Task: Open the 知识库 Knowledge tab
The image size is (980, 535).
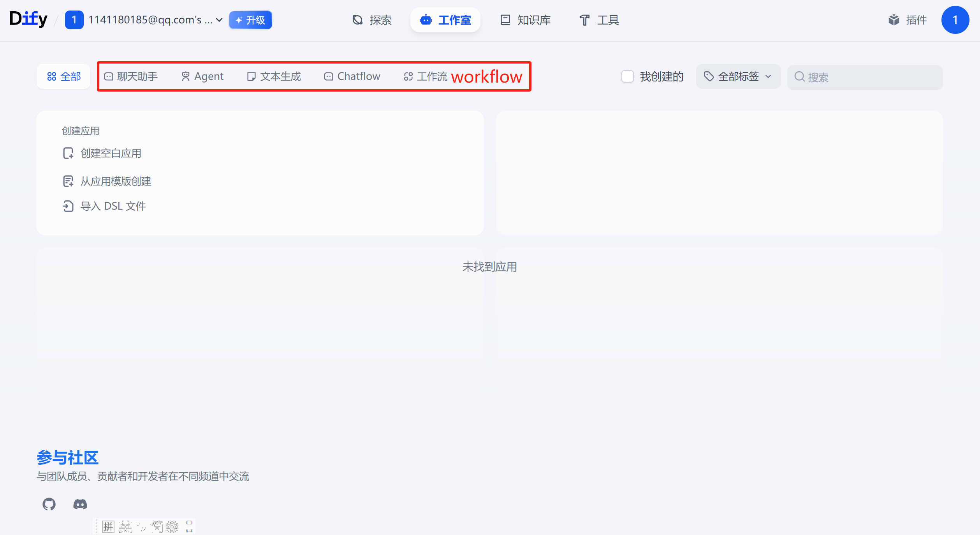Action: point(525,20)
